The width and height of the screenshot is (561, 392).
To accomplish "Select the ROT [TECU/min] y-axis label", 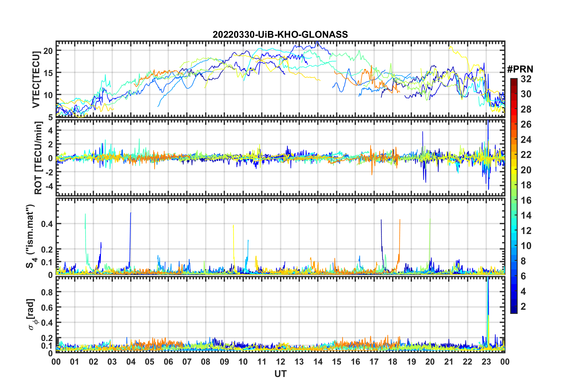I will click(38, 158).
